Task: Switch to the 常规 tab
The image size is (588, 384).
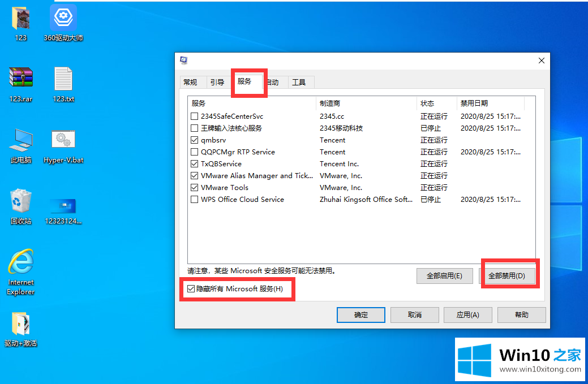Action: point(190,83)
